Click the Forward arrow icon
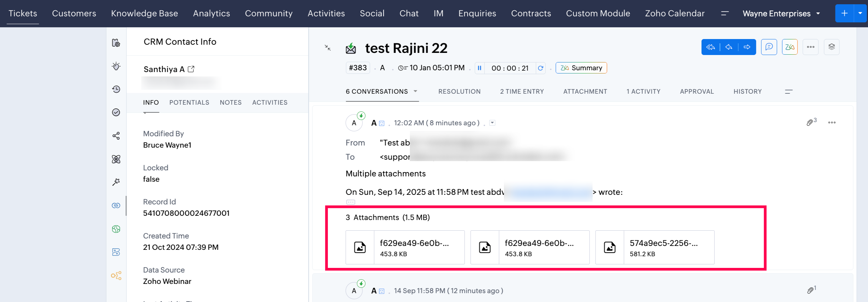 pos(747,47)
